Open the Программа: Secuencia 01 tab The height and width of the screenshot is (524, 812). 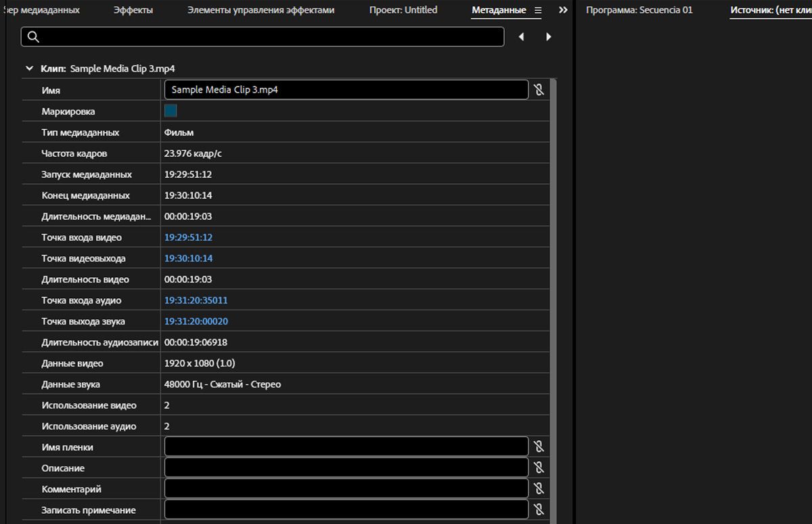pos(639,10)
